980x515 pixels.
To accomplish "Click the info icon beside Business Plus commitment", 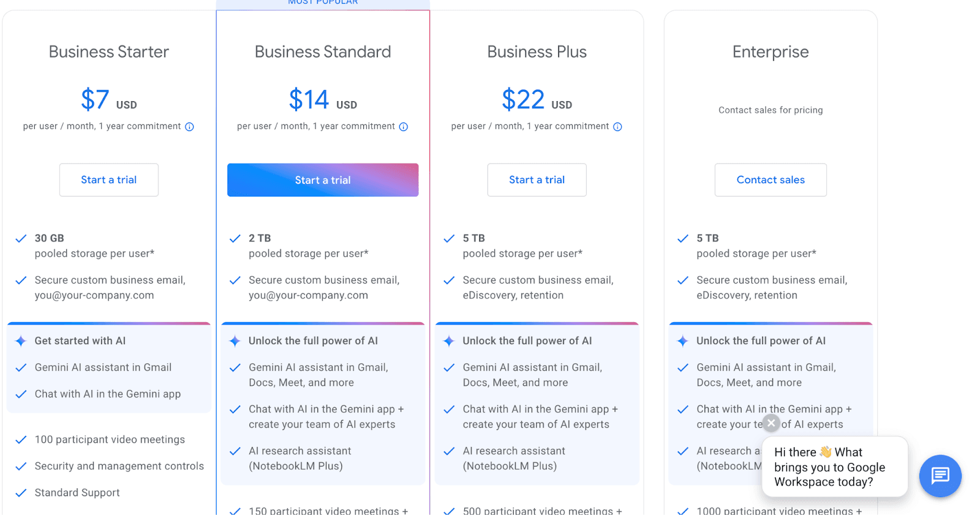I will click(617, 127).
